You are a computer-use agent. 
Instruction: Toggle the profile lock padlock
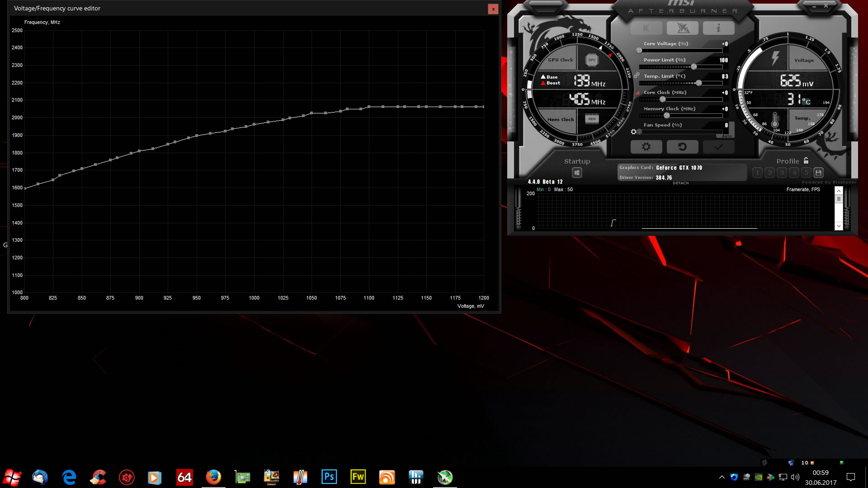point(806,161)
